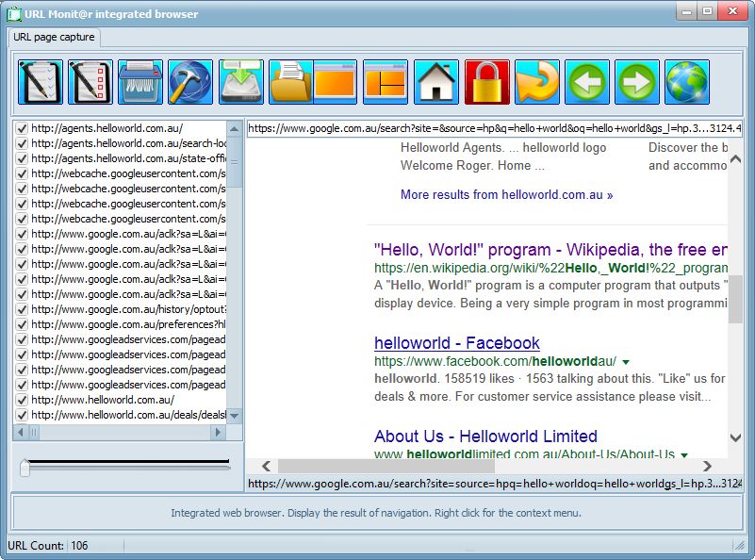
Task: Expand the green arrow beside the helloworldlimited URL
Action: 683,454
